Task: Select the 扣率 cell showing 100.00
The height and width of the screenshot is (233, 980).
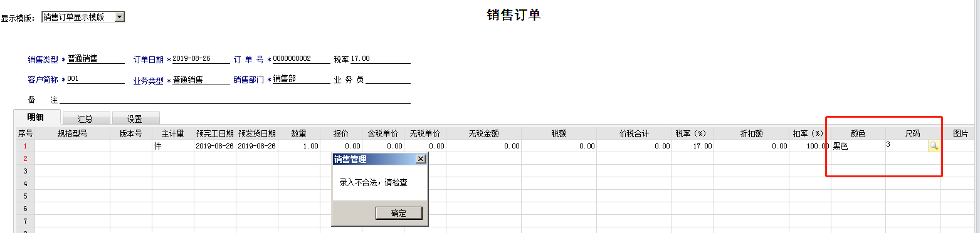Action: [x=809, y=146]
